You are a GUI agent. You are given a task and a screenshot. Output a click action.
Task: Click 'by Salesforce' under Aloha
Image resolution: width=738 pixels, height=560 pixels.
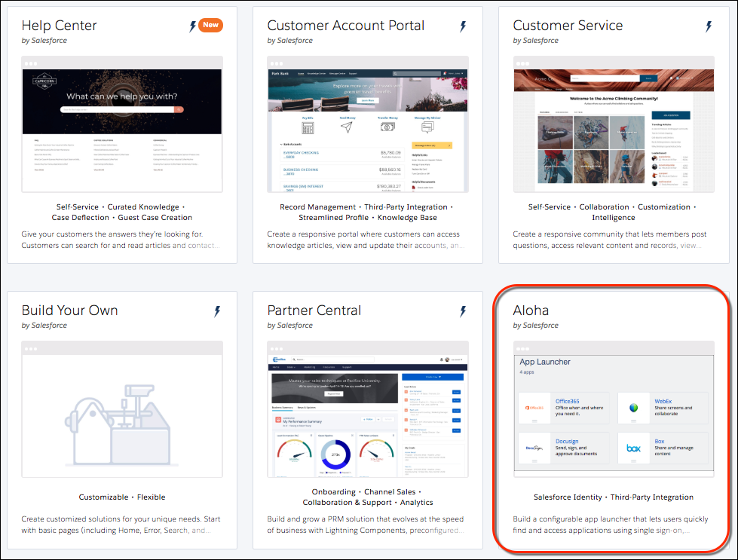[536, 326]
